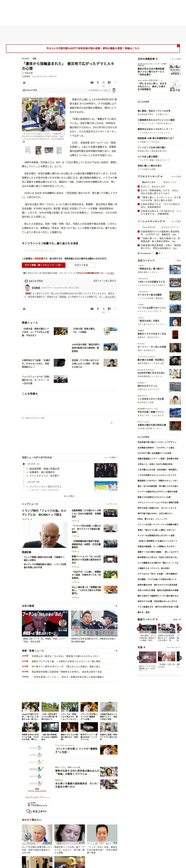This screenshot has width=186, height=868.
Task: Expand news list with もっと見る chevron
Action: point(71,496)
